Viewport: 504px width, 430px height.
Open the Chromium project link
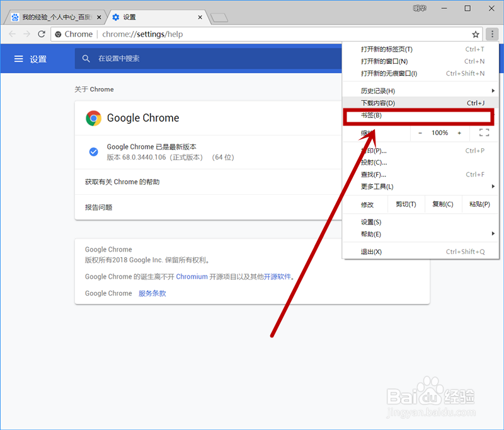[x=192, y=276]
